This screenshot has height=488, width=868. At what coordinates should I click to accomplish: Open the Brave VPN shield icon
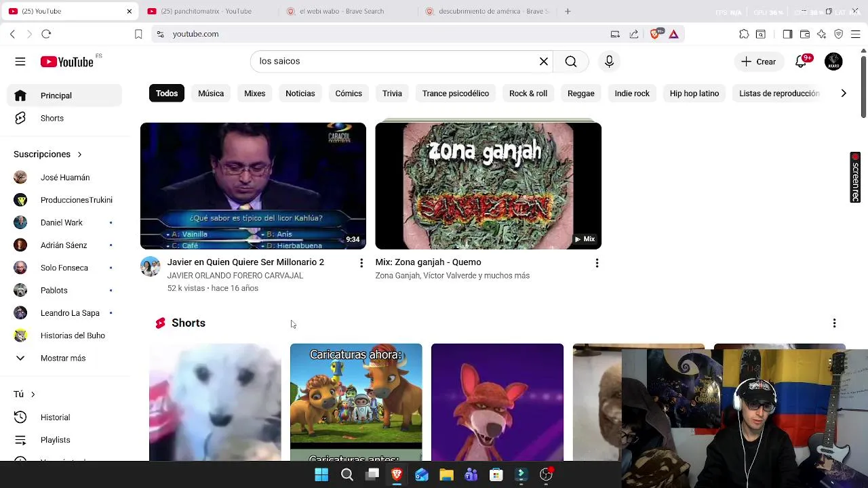[838, 34]
